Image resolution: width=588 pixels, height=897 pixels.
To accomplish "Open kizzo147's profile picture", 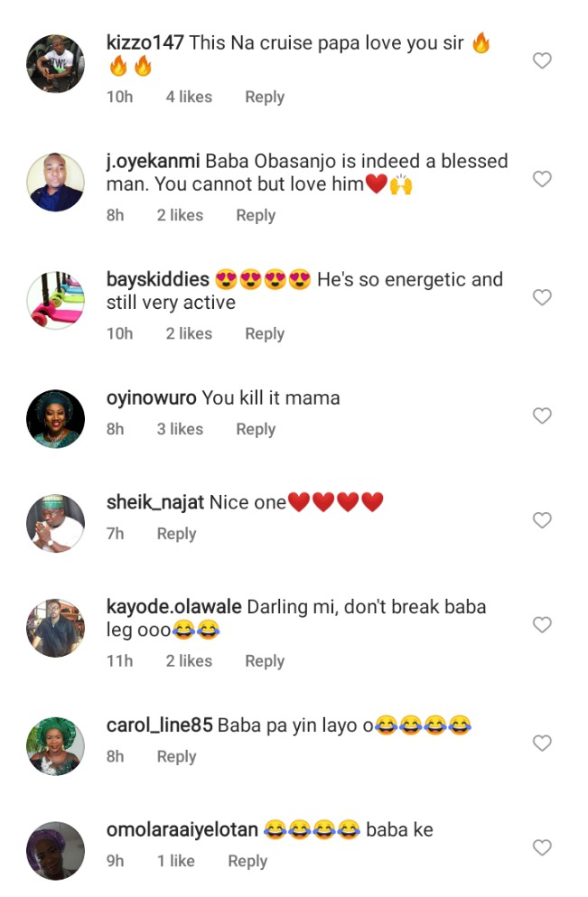I will 56,63.
